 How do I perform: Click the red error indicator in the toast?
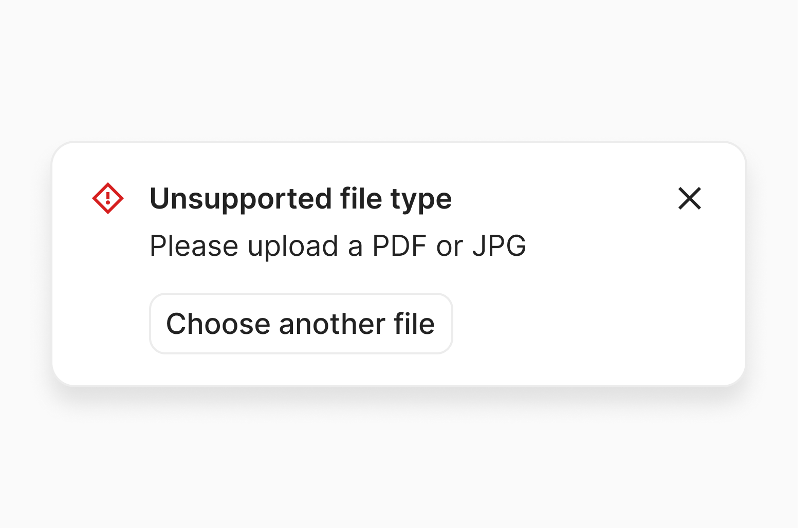click(108, 198)
